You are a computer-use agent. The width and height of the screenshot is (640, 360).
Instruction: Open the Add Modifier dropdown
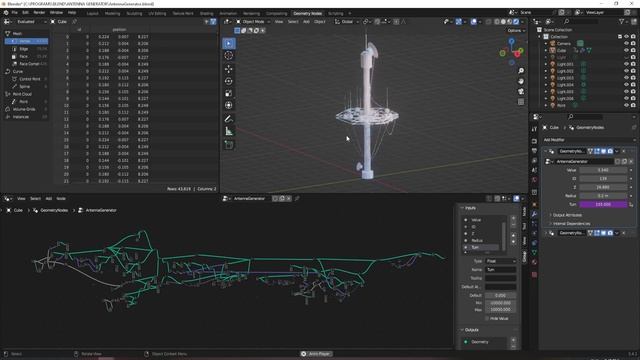589,140
